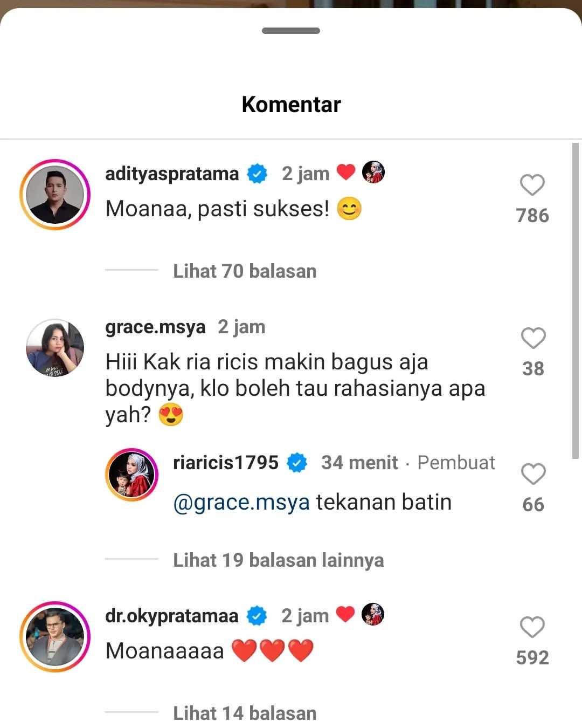Like adityaspratama's comment with the heart

(532, 186)
